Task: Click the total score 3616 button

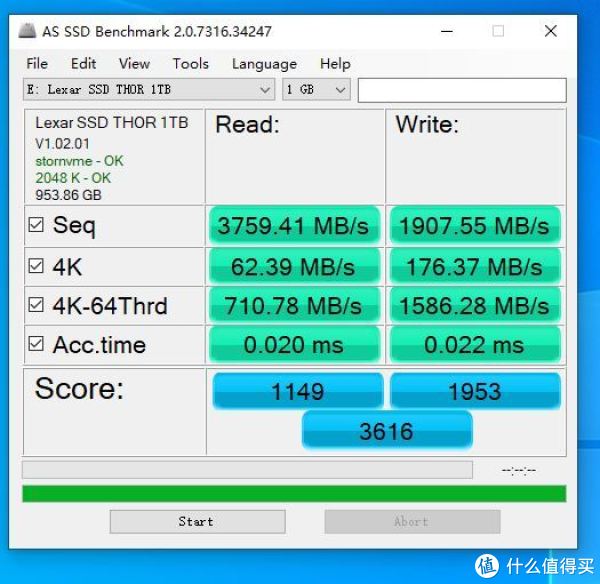Action: [387, 431]
